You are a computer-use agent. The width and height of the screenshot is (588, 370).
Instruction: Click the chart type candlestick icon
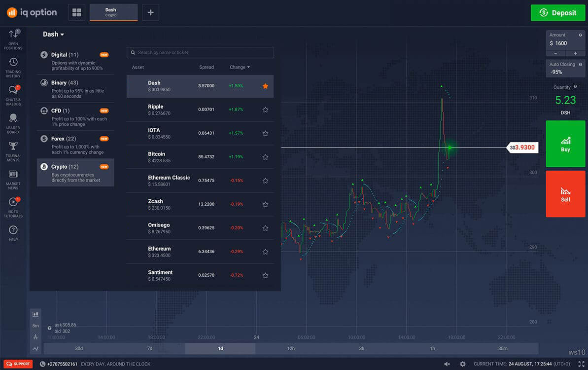(35, 314)
